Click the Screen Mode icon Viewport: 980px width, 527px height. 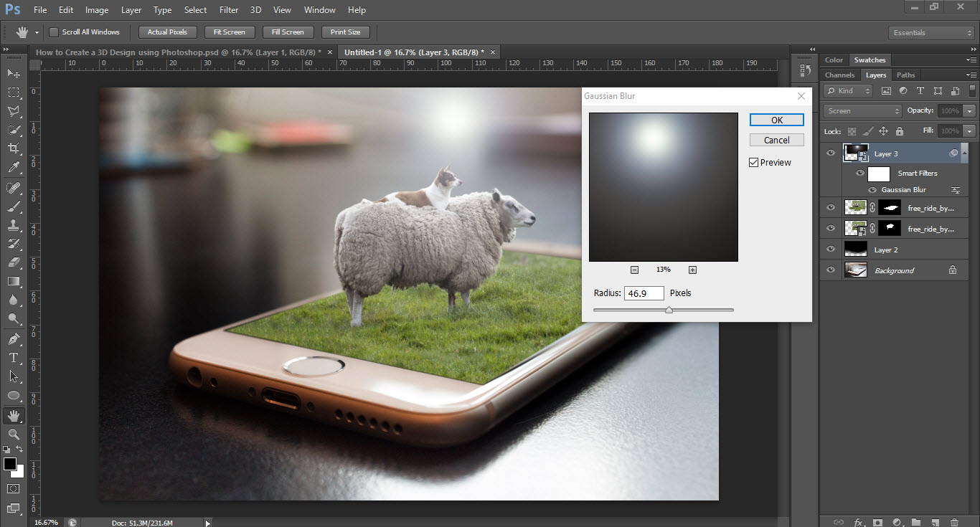(x=14, y=508)
